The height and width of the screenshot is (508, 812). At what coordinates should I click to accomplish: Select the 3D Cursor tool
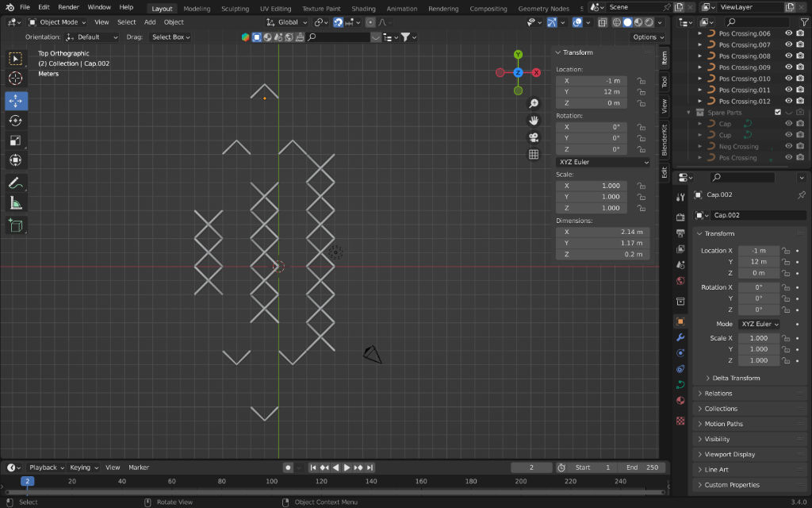click(16, 79)
